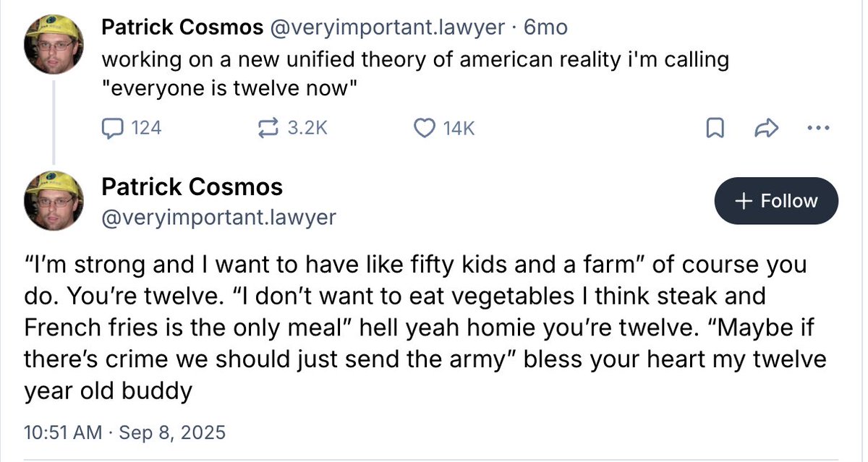The height and width of the screenshot is (462, 868).
Task: Open the avatar on the parent post
Action: click(54, 44)
